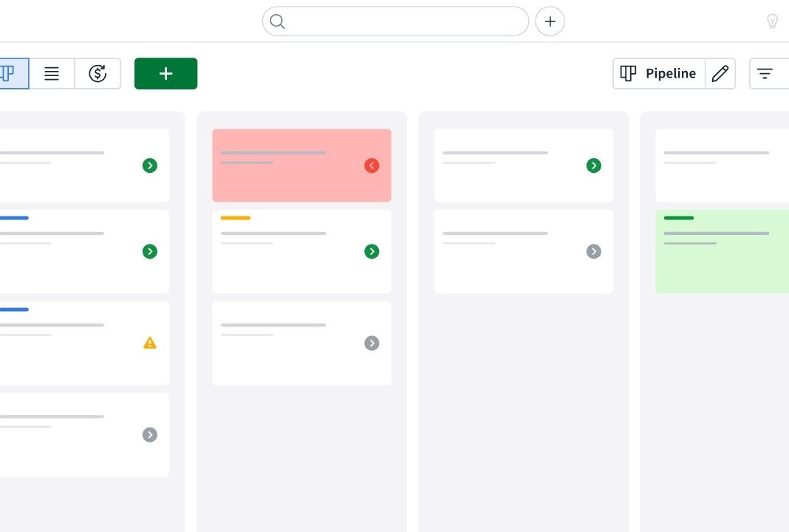Click the round plus button beside search
789x532 pixels.
point(550,21)
